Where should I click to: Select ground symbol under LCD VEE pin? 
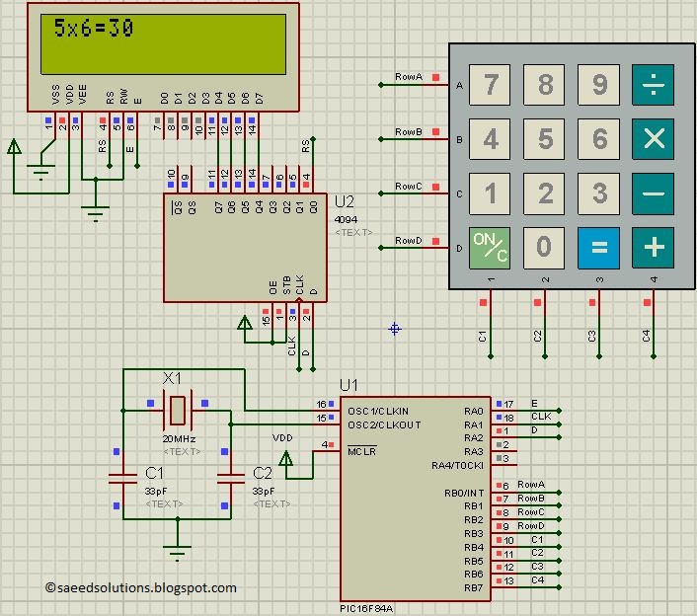click(x=95, y=213)
